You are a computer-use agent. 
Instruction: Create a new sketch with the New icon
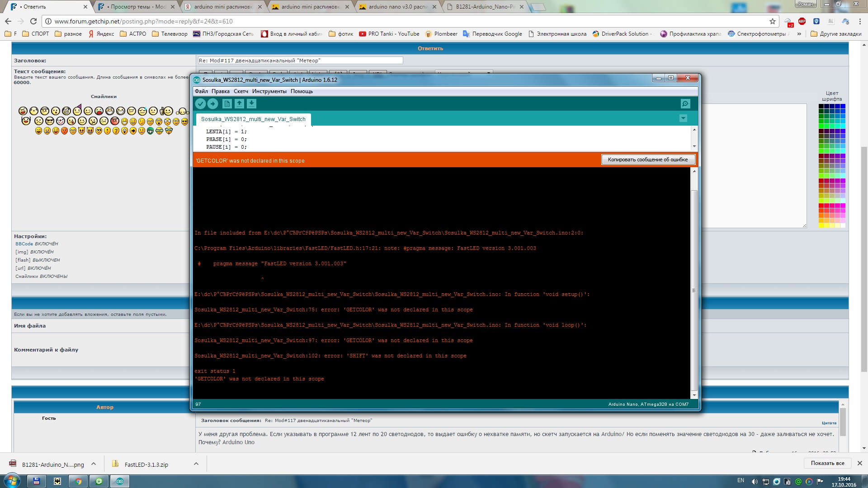click(227, 104)
